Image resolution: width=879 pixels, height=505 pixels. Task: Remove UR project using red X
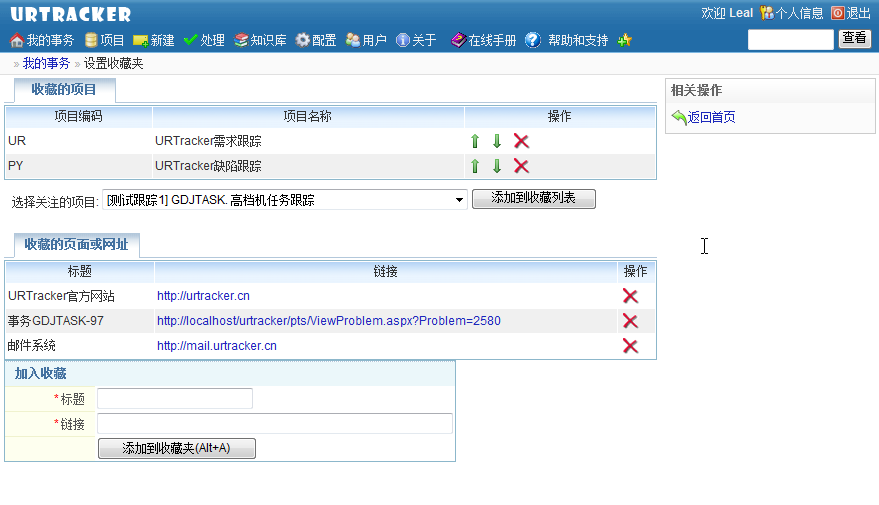(x=521, y=141)
